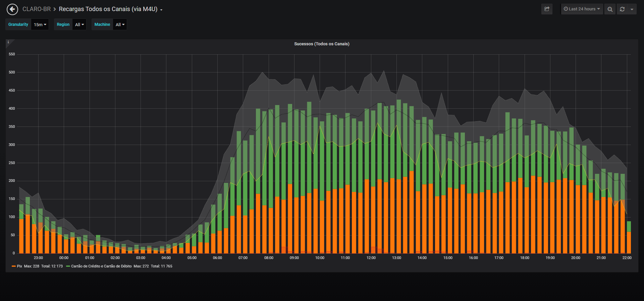Zoom out the time range with magnifier icon
The height and width of the screenshot is (301, 644).
(x=610, y=9)
